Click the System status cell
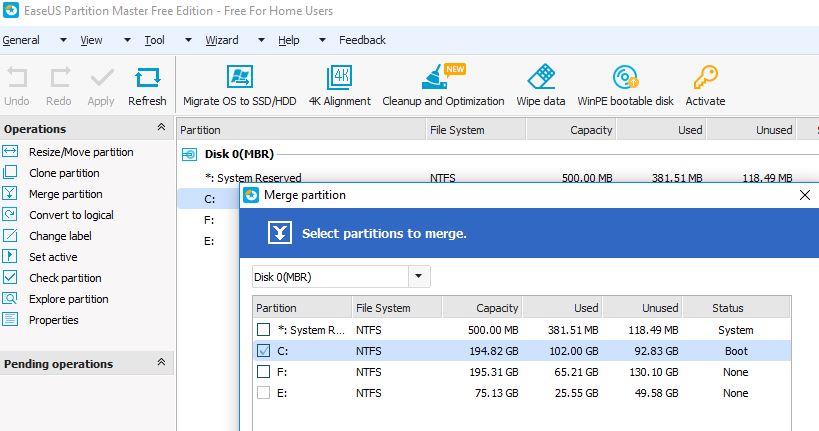This screenshot has height=431, width=819. tap(735, 330)
